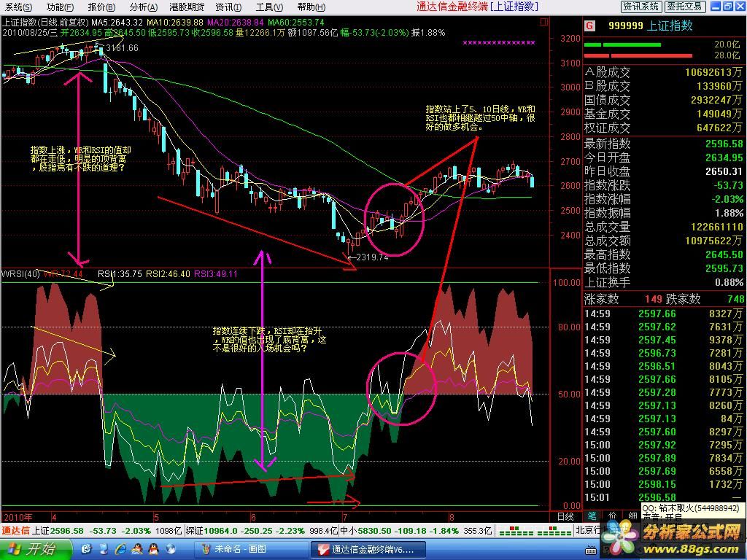This screenshot has height=560, width=747.
Task: Open the 工具(V) menu
Action: pyautogui.click(x=269, y=7)
